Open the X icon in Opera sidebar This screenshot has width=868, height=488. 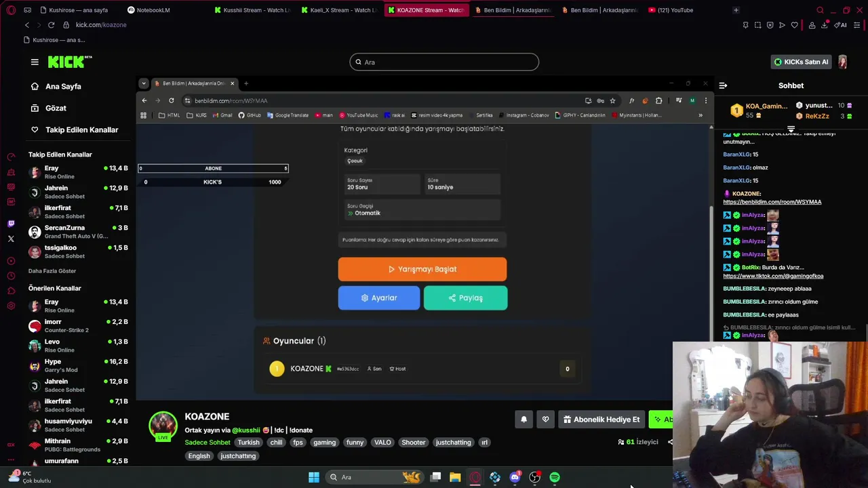(x=11, y=239)
